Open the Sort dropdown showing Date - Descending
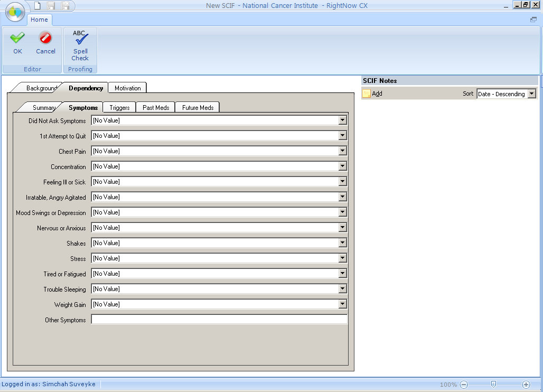This screenshot has width=543, height=392. (x=531, y=94)
